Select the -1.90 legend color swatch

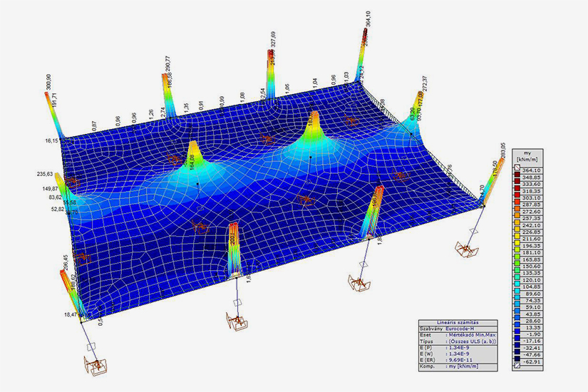pos(515,333)
